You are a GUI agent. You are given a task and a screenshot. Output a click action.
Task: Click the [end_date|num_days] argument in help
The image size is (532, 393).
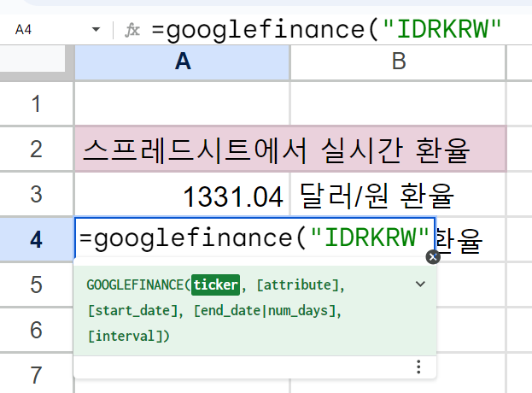[x=265, y=310]
